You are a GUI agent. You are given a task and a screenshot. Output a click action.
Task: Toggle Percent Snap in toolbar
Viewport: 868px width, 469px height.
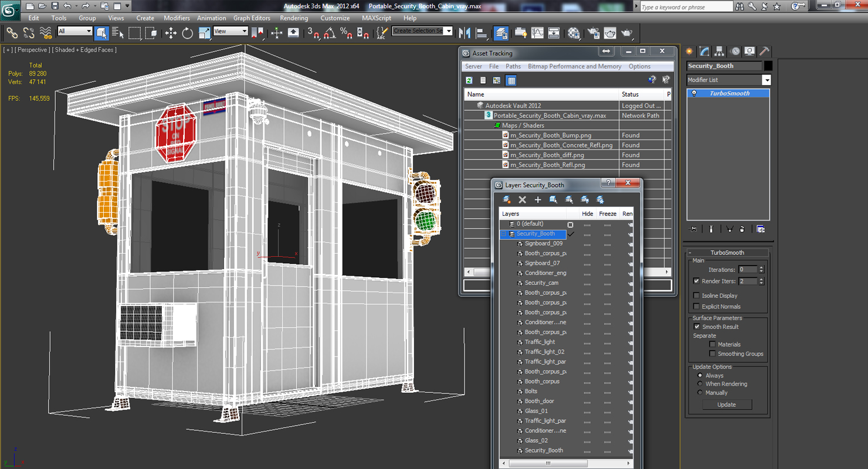coord(346,33)
